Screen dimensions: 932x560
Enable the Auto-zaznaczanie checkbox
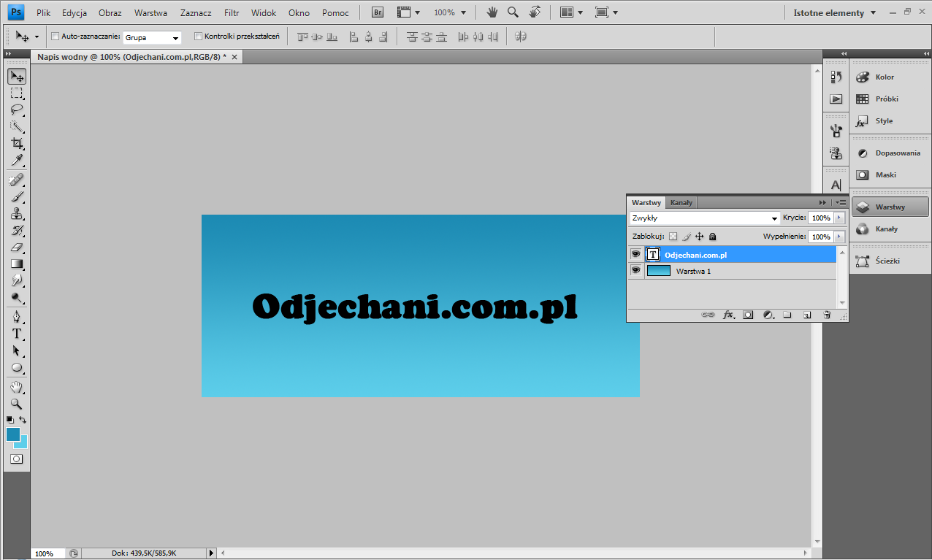pos(56,36)
